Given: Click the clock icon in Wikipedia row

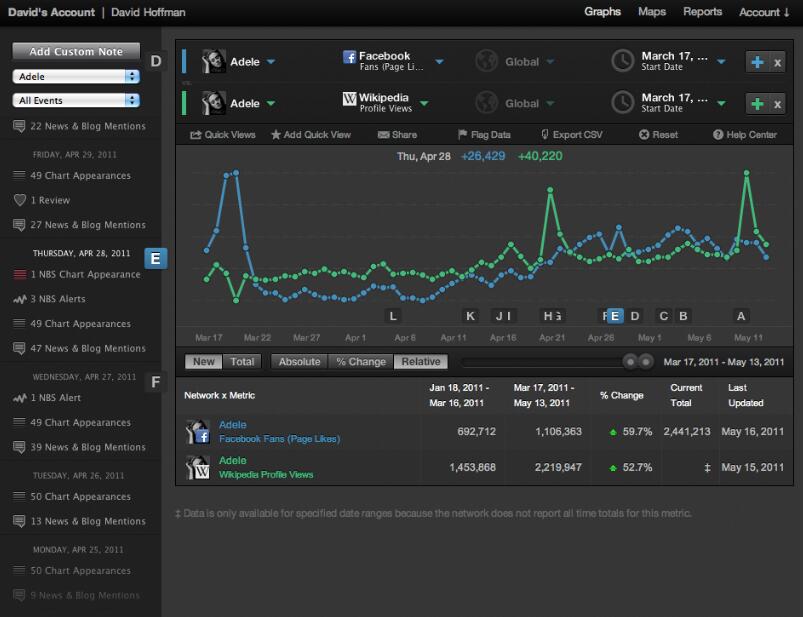Looking at the screenshot, I should pyautogui.click(x=623, y=103).
